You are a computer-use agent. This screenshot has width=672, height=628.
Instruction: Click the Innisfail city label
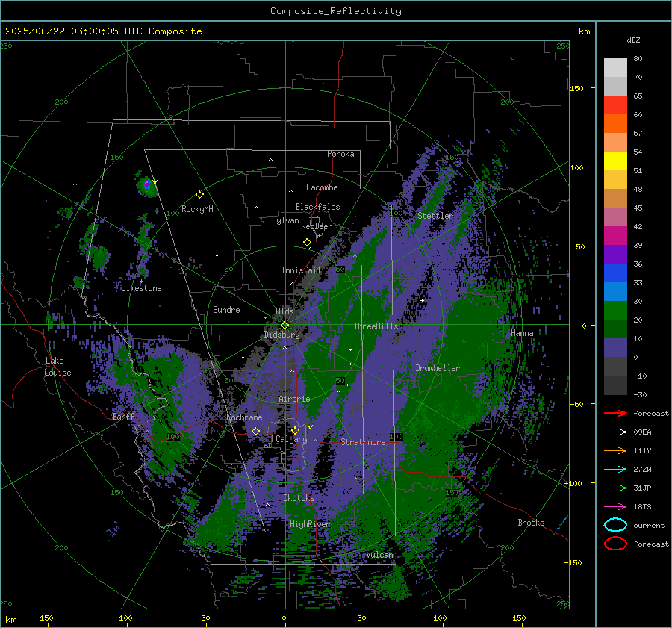(301, 270)
